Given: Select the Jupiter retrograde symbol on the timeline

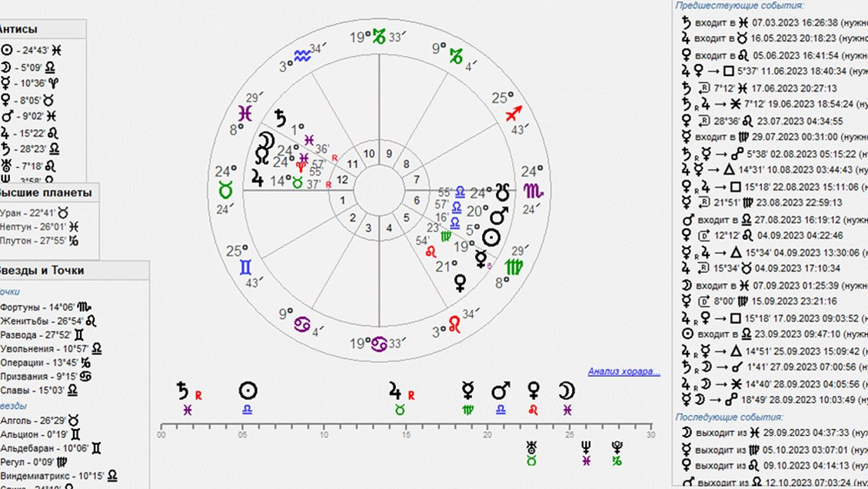Looking at the screenshot, I should 396,391.
